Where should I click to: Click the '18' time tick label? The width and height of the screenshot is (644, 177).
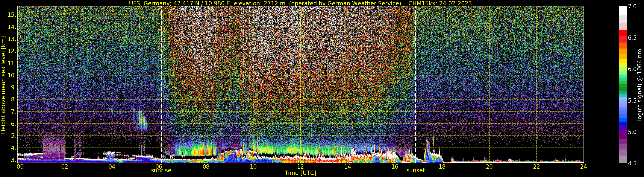point(442,166)
